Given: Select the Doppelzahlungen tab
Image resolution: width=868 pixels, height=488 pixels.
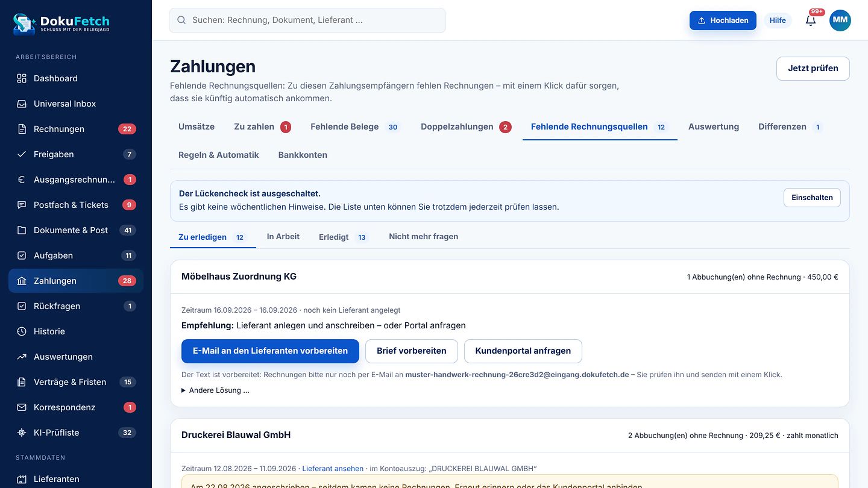Looking at the screenshot, I should (x=466, y=127).
